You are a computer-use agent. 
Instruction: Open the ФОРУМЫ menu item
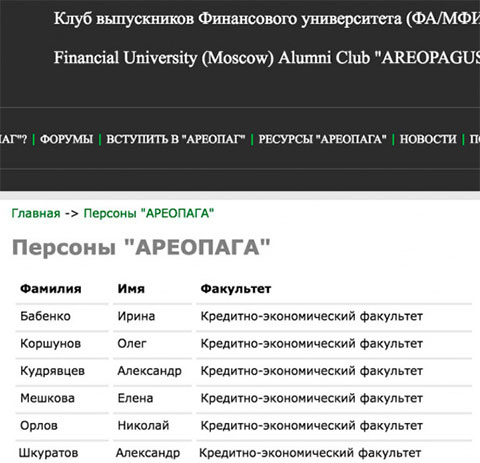[x=66, y=139]
